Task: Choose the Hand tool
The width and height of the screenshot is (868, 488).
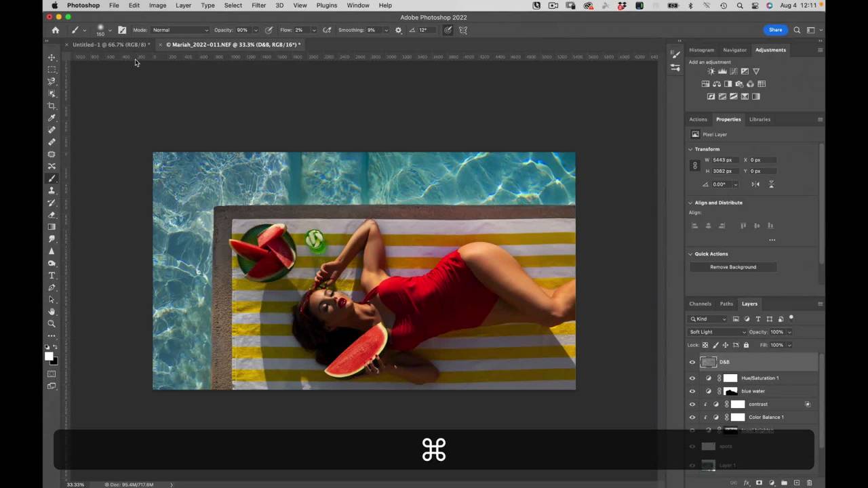Action: tap(52, 312)
